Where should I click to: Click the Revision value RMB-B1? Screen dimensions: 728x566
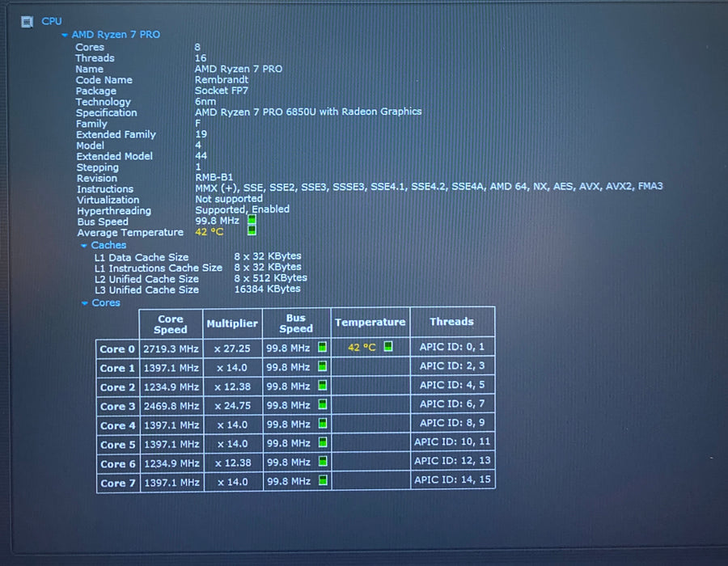pyautogui.click(x=214, y=177)
